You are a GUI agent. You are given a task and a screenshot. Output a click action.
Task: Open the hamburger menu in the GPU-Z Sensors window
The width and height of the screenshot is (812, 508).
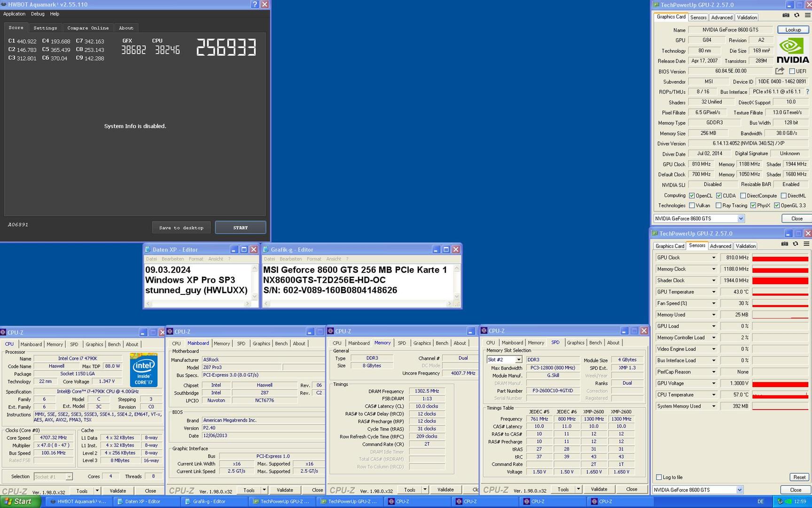point(806,244)
